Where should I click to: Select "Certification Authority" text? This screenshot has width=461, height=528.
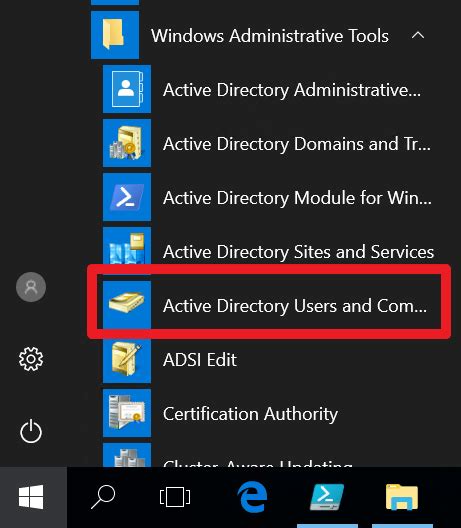[x=250, y=414]
